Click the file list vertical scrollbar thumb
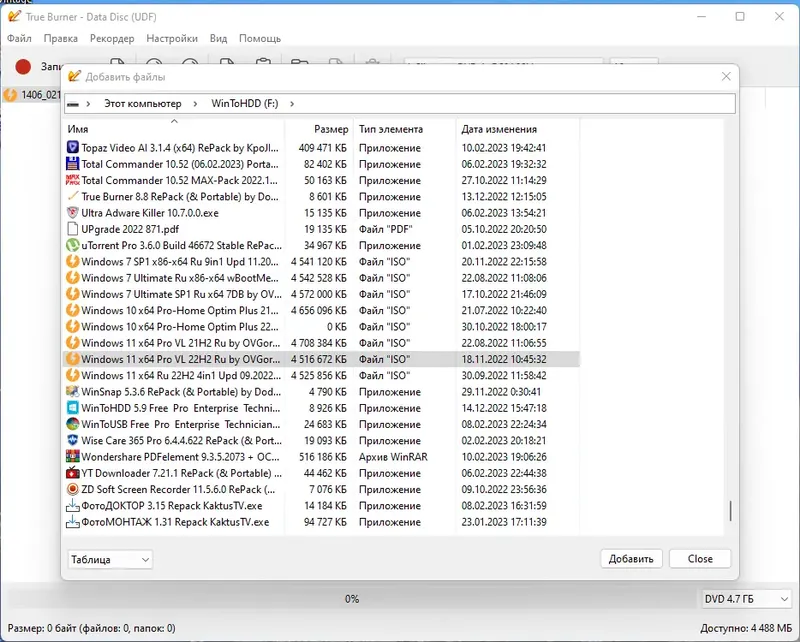Image resolution: width=800 pixels, height=642 pixels. pyautogui.click(x=730, y=511)
